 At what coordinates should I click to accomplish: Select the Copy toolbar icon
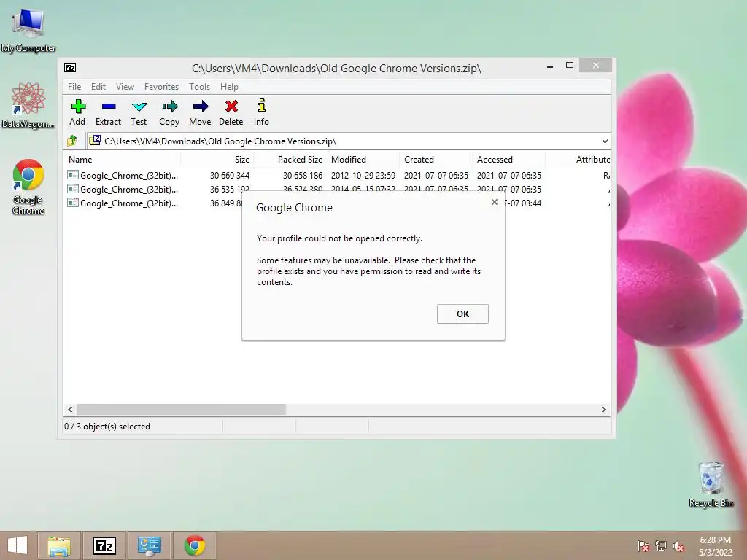click(x=169, y=112)
